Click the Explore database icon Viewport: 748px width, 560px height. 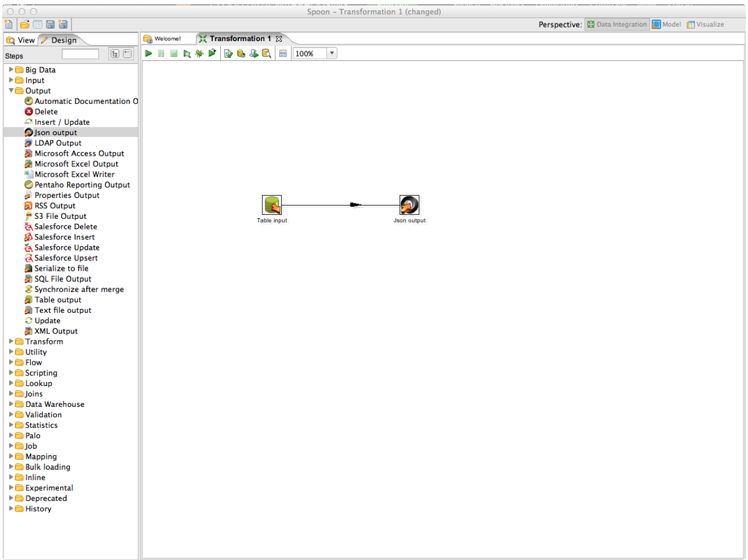coord(266,53)
